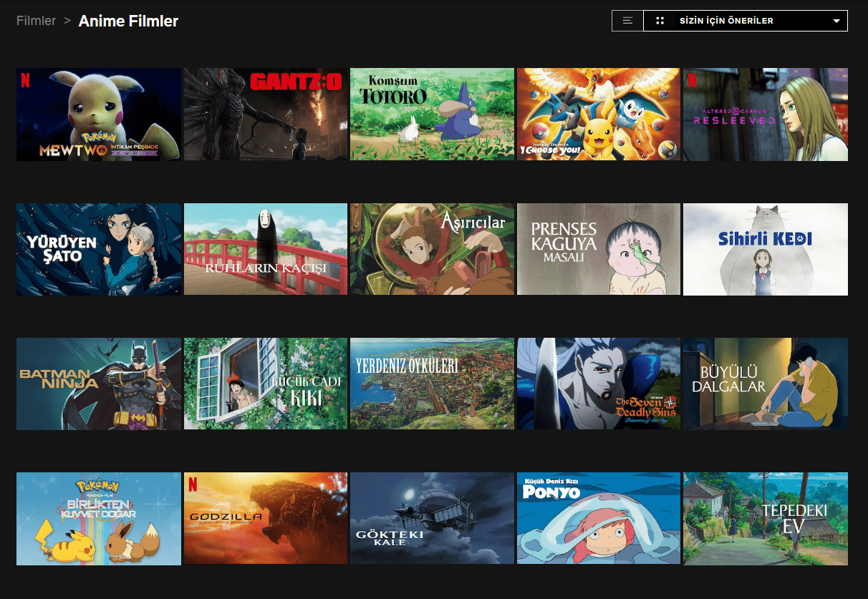This screenshot has width=868, height=599.
Task: Open Gökteki Kale movie thumbnail
Action: (432, 519)
